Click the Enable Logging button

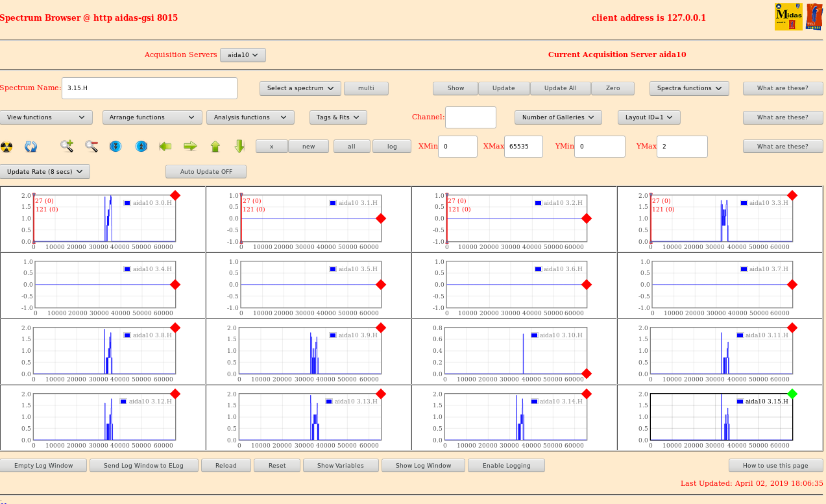(506, 466)
